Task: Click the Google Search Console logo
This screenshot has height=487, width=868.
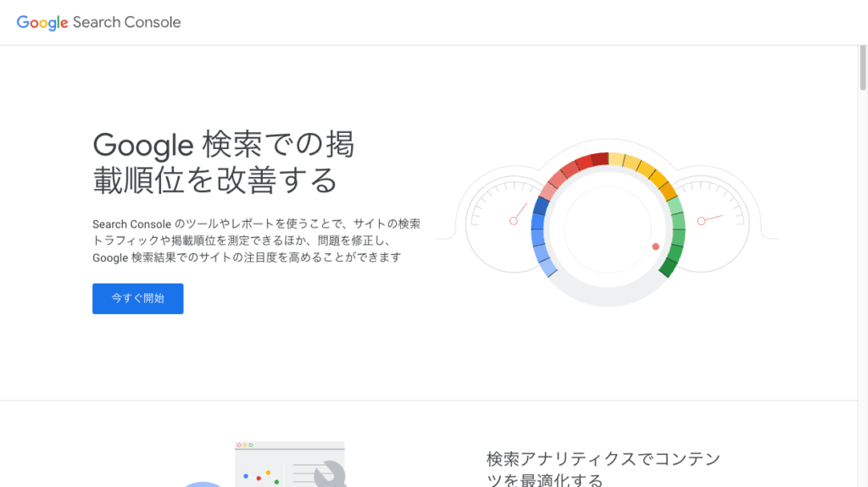Action: 98,22
